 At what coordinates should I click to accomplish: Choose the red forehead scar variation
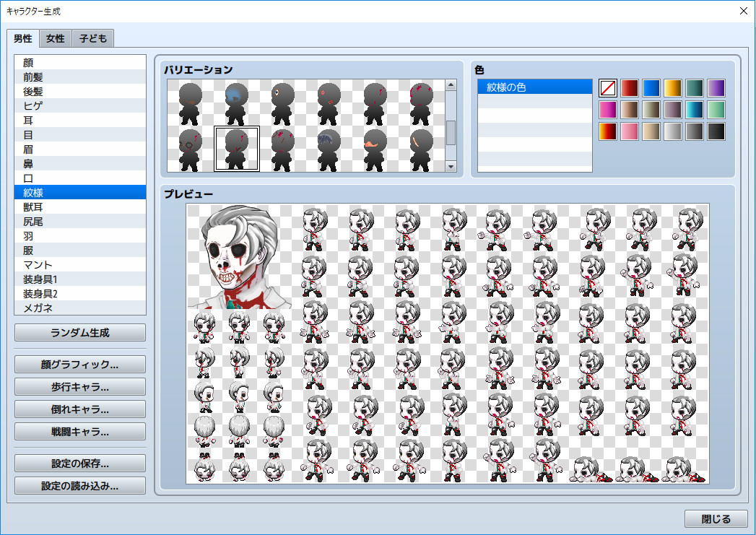[329, 101]
